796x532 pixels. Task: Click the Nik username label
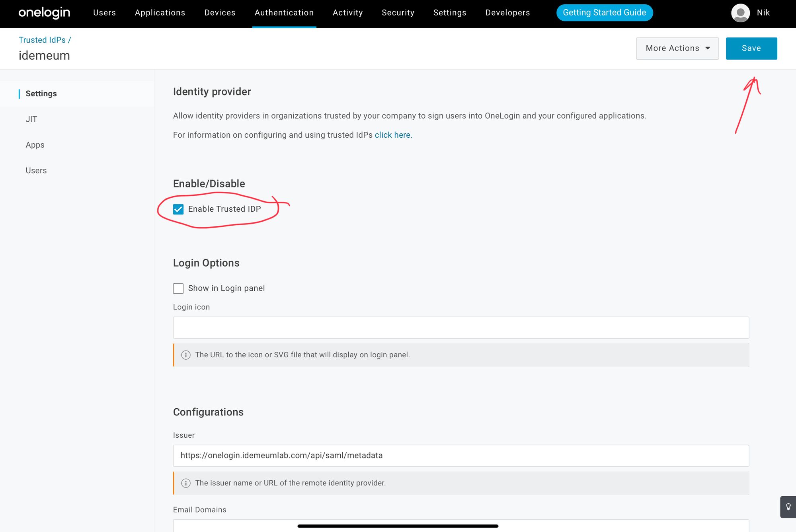coord(763,13)
